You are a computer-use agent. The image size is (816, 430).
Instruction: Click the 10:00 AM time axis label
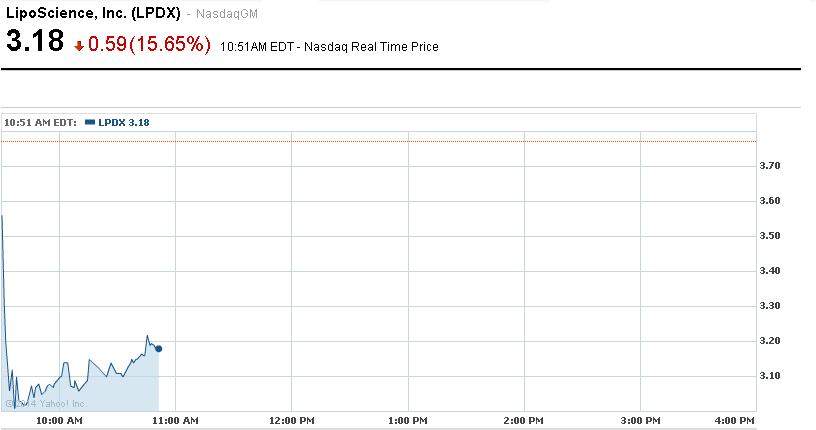(x=60, y=420)
